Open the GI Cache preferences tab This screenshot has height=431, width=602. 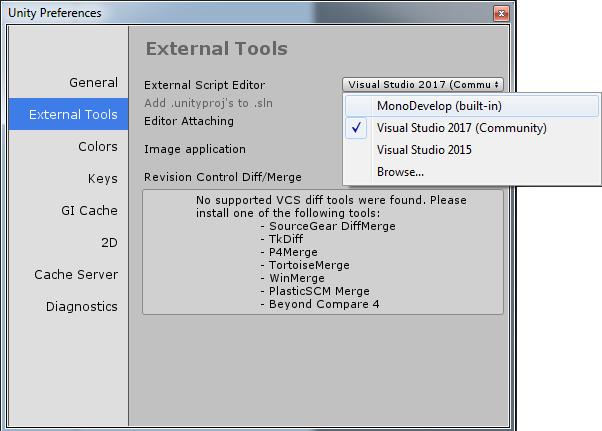click(68, 210)
